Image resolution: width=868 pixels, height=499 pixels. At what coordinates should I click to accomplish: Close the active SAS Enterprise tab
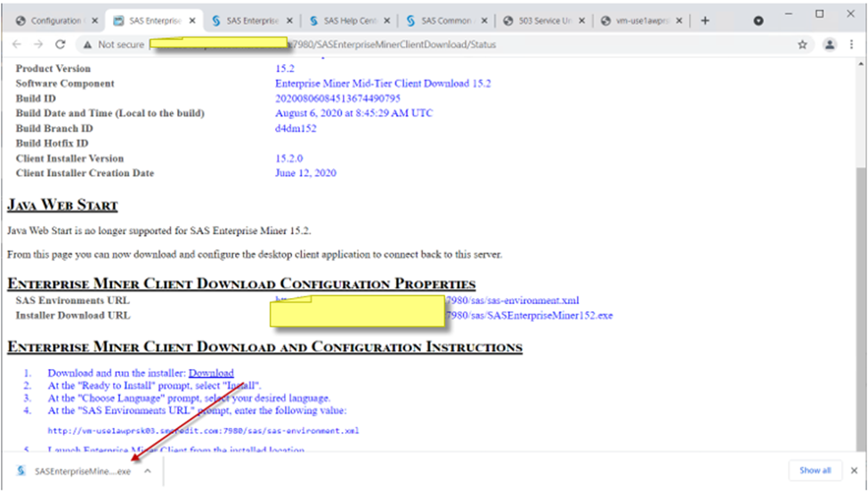pyautogui.click(x=192, y=20)
